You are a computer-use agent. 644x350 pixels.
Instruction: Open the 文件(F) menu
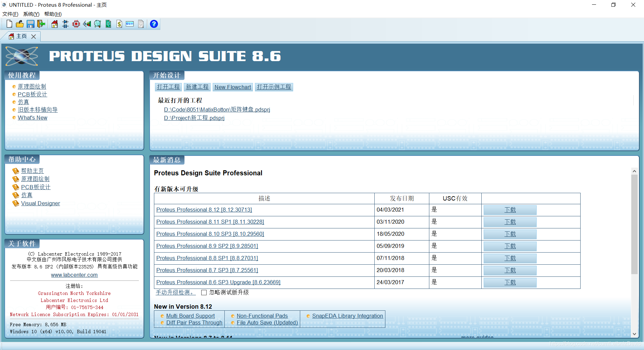click(10, 14)
